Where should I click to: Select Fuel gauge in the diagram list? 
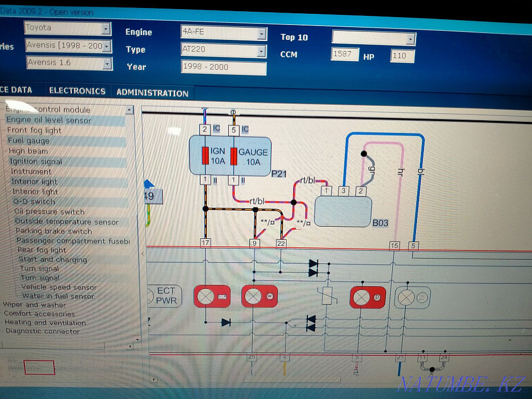click(x=29, y=140)
